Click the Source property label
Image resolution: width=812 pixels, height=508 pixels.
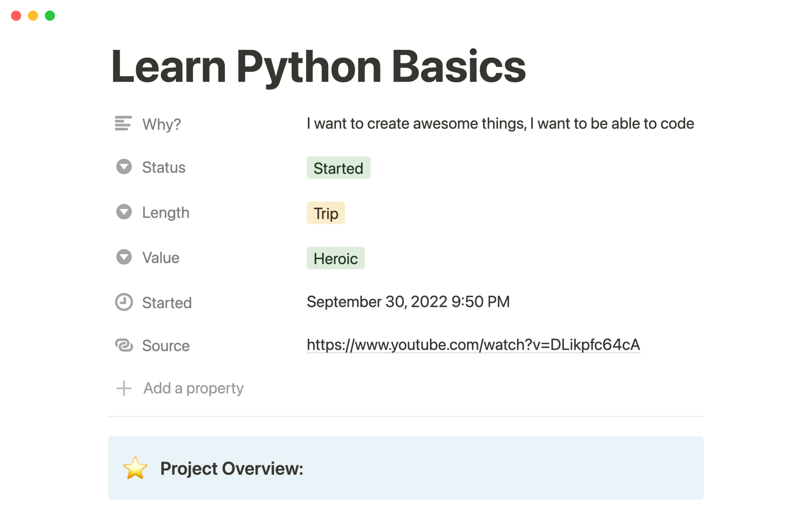click(166, 346)
